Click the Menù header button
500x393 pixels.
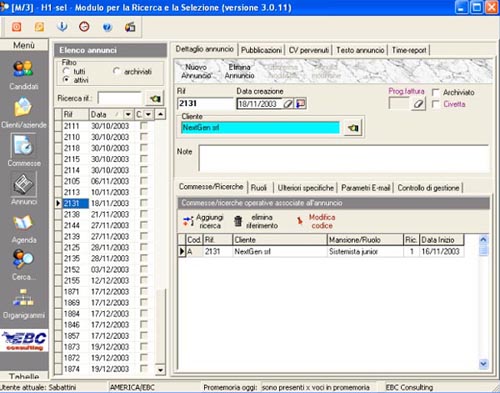point(24,45)
